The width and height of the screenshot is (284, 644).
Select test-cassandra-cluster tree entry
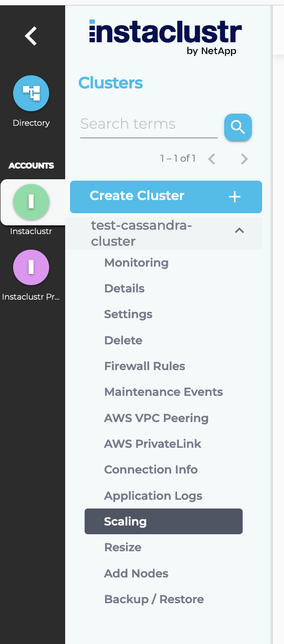click(142, 233)
